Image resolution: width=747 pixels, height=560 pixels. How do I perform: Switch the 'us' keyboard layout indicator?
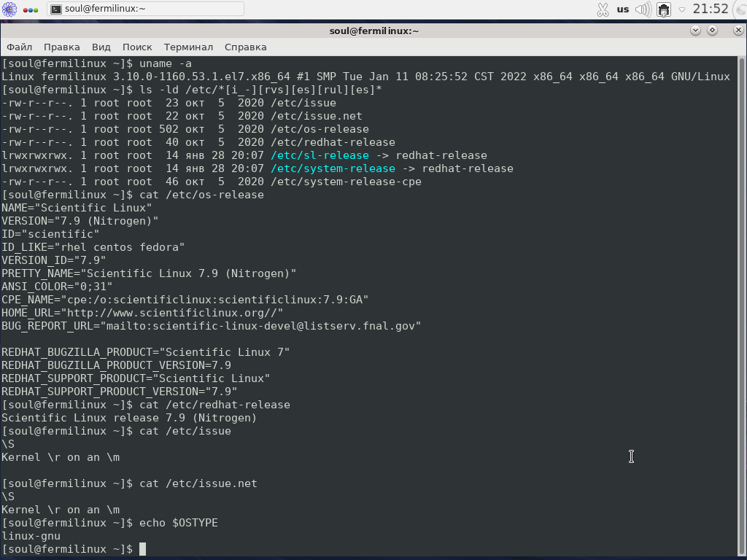coord(623,9)
